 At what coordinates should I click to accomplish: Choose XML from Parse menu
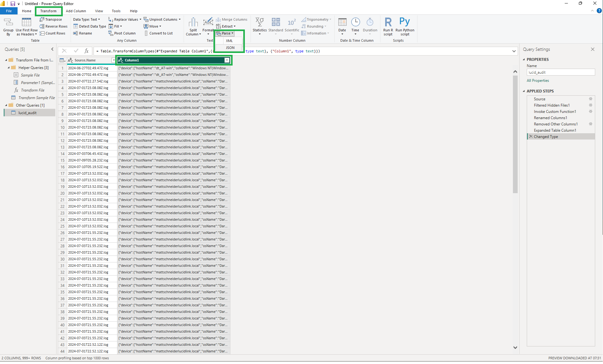coord(229,41)
